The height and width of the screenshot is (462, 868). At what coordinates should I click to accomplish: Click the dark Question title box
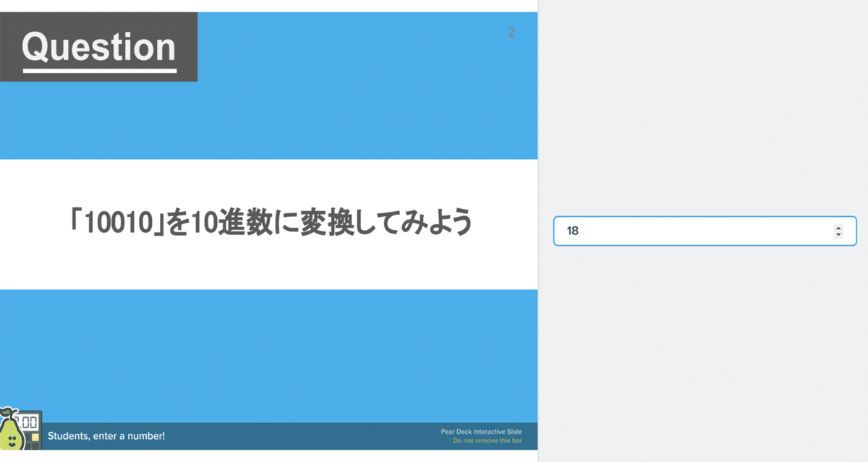click(99, 46)
